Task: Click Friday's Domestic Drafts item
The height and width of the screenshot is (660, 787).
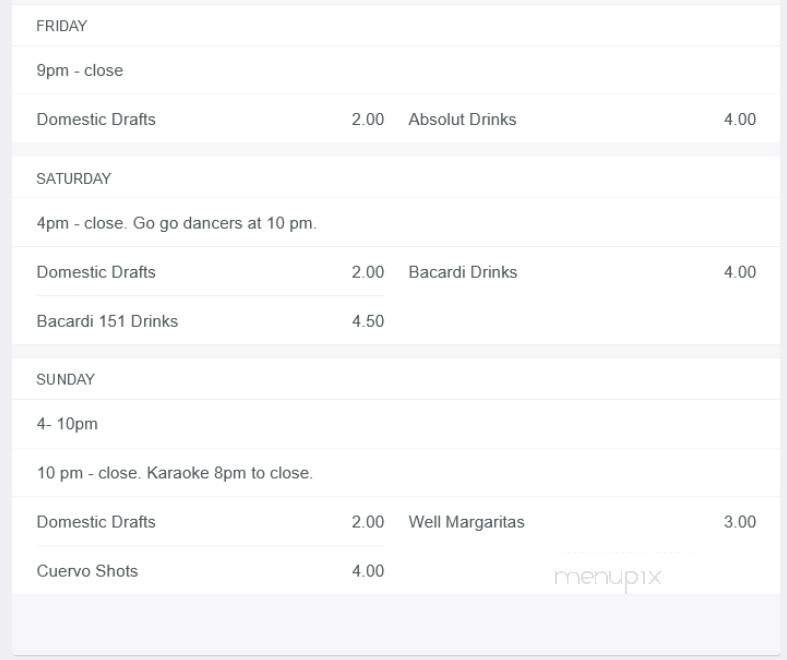Action: click(96, 119)
